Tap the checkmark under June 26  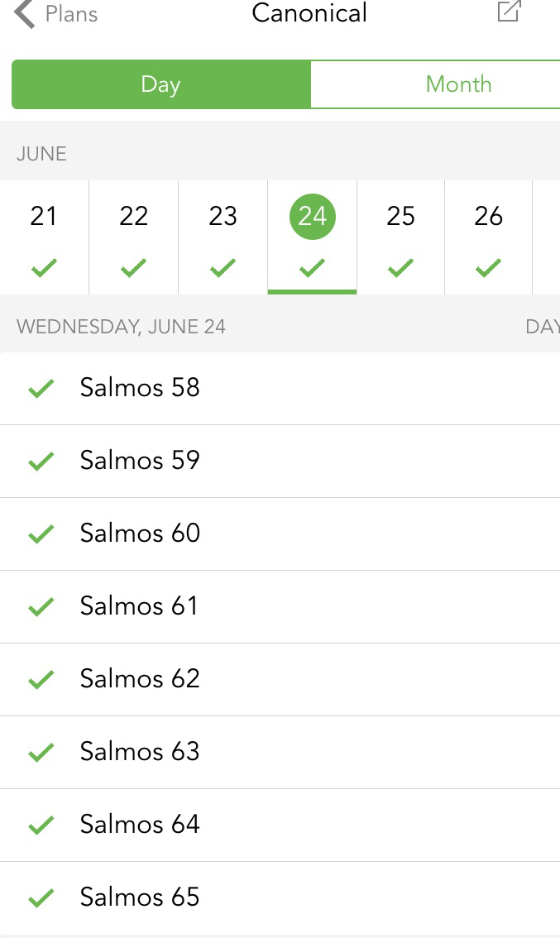[489, 268]
